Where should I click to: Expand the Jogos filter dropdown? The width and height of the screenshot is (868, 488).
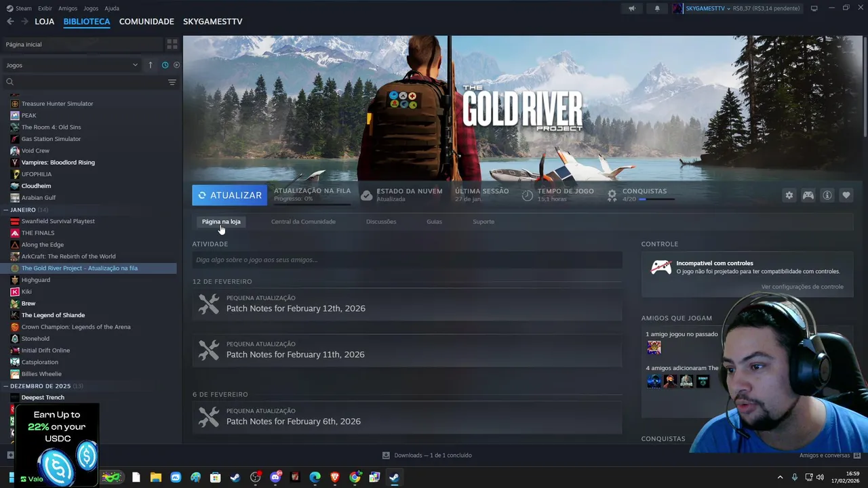point(71,65)
